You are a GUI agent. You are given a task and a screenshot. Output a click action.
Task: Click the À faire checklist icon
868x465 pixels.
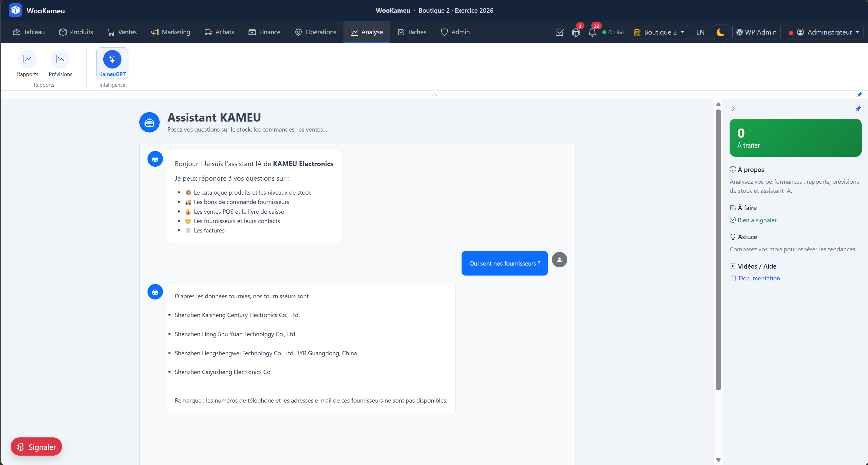tap(733, 208)
